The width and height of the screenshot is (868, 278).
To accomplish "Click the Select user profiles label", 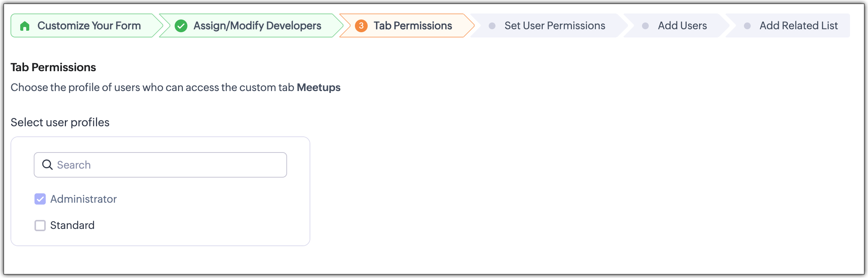I will coord(60,123).
